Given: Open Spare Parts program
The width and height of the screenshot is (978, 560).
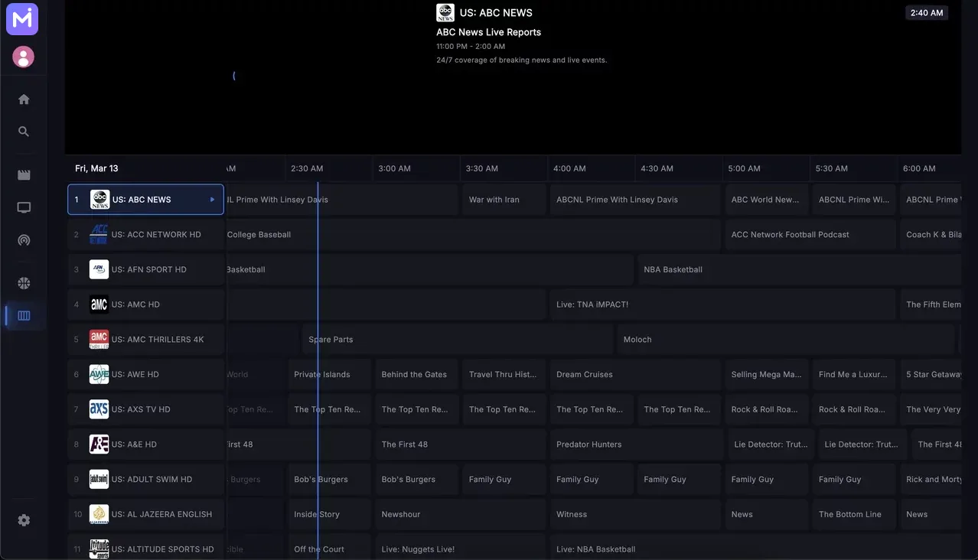Looking at the screenshot, I should [458, 339].
